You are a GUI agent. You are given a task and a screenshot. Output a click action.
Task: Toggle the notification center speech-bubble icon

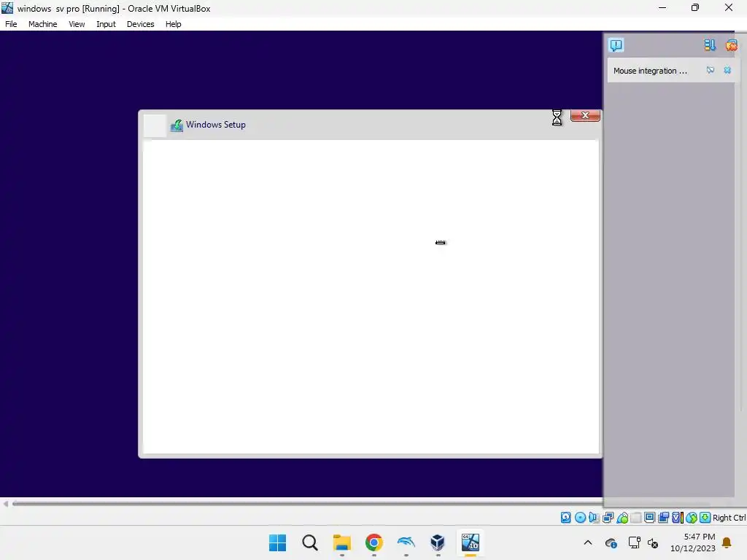pos(616,45)
